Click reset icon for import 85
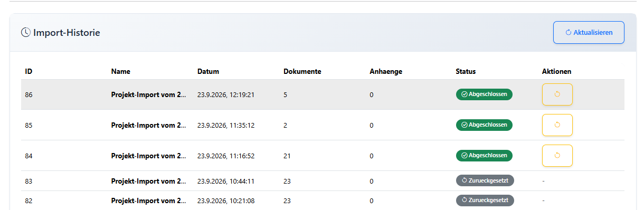 (557, 125)
